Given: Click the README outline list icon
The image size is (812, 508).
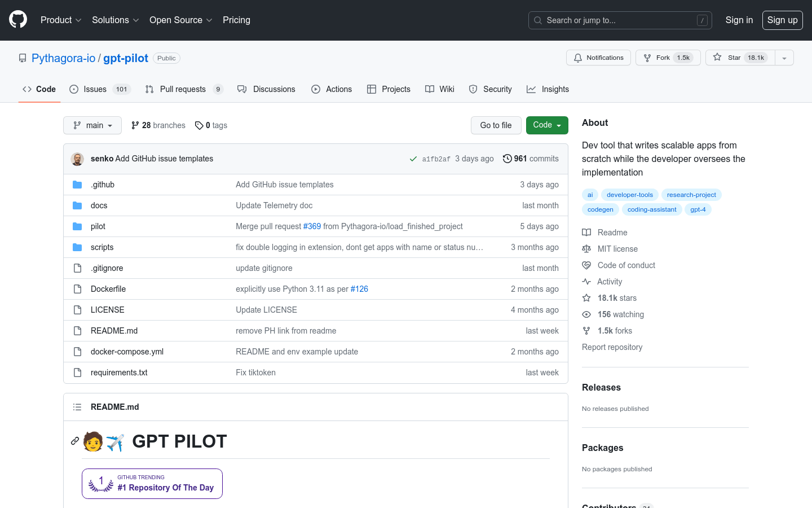Looking at the screenshot, I should (x=77, y=407).
